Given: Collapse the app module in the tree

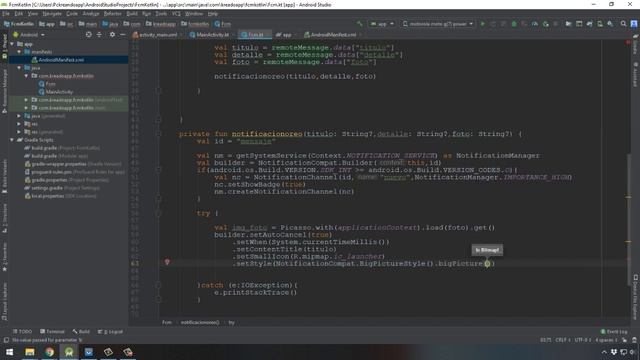Looking at the screenshot, I should (x=12, y=44).
